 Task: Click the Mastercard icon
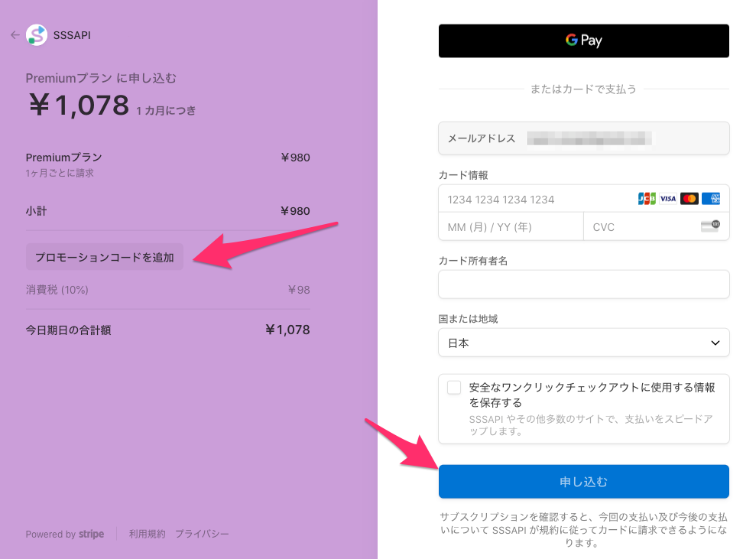689,199
